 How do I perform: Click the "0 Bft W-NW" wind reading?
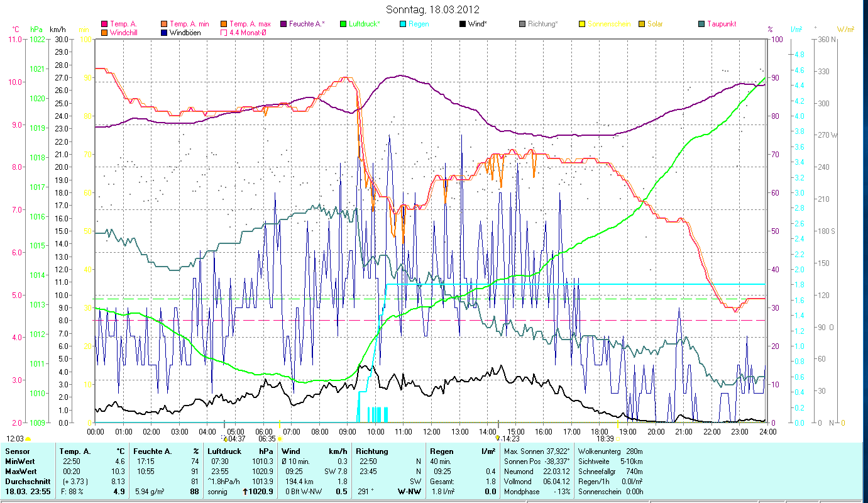[x=303, y=492]
